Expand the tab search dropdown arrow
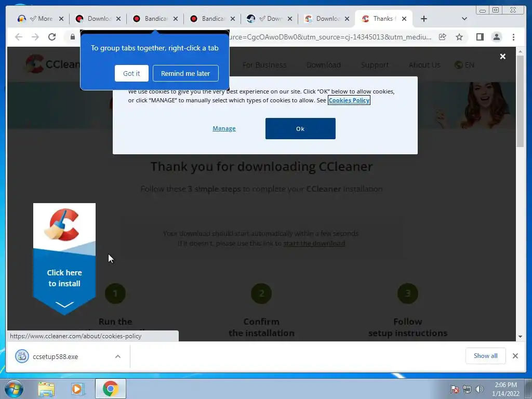This screenshot has height=399, width=532. click(464, 19)
